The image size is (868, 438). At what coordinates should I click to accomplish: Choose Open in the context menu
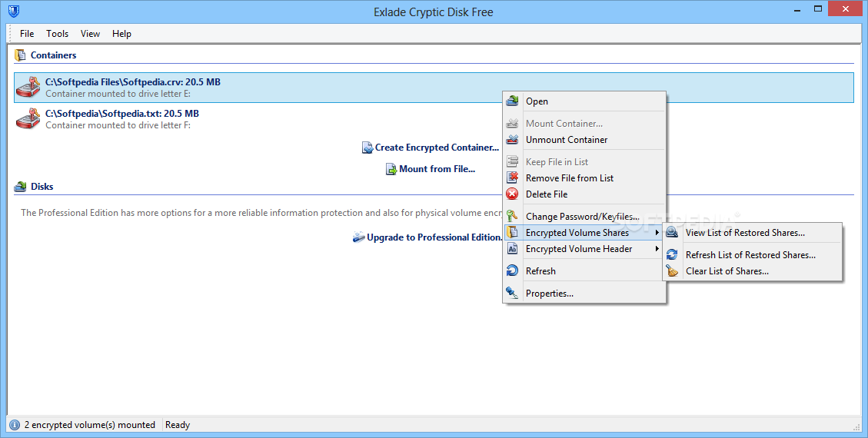click(x=584, y=101)
